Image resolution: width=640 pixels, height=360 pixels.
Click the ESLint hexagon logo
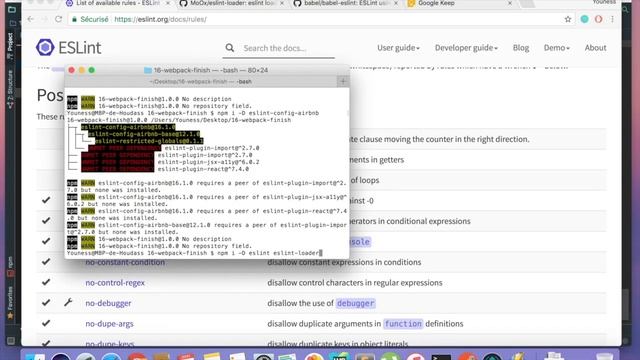45,47
